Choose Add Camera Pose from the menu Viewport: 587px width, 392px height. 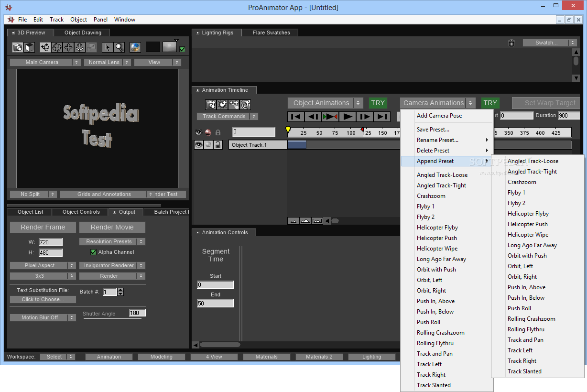tap(439, 115)
